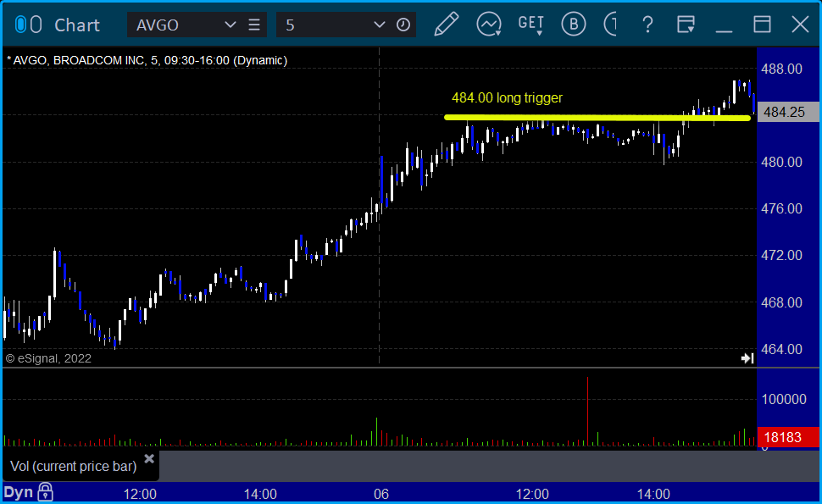The height and width of the screenshot is (504, 822).
Task: Select the yellow horizontal trigger line
Action: coord(597,118)
